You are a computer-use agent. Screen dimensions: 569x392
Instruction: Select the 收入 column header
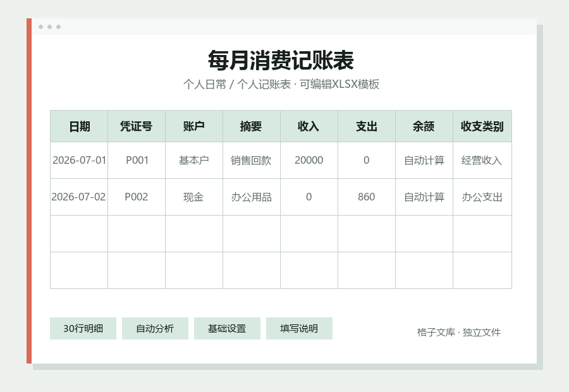(309, 126)
